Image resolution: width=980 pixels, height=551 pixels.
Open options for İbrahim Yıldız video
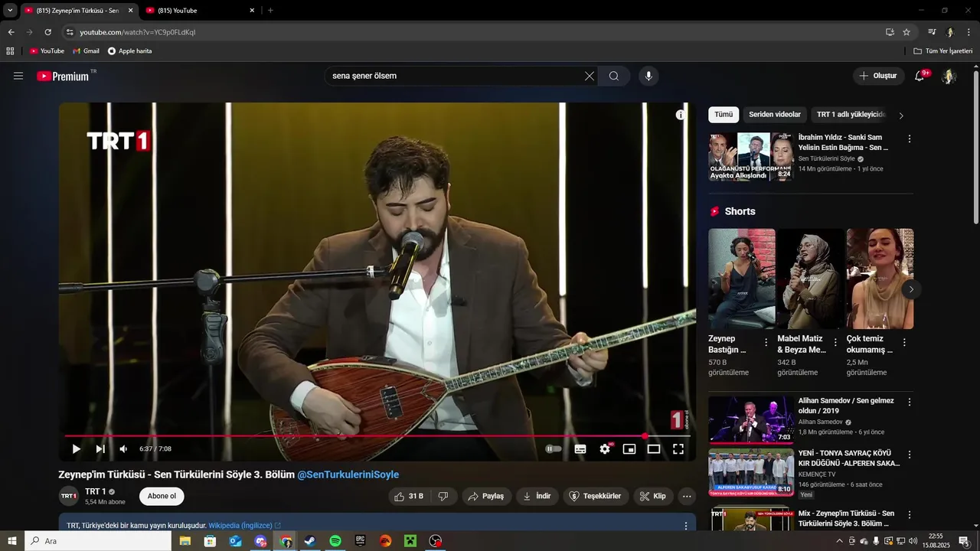pos(910,139)
